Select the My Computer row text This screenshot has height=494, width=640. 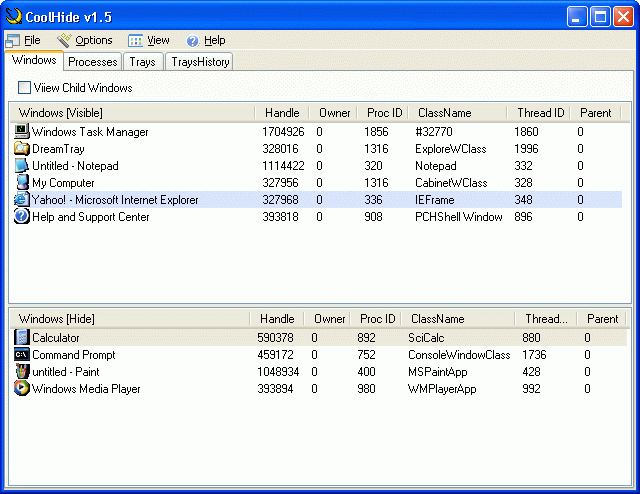coord(63,183)
